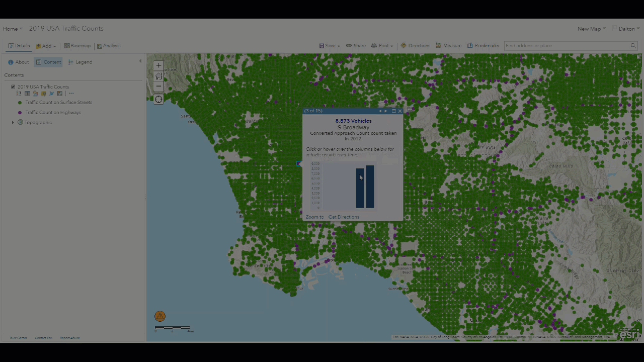Click the Zoom To link in the popup
Image resolution: width=644 pixels, height=362 pixels.
click(314, 217)
